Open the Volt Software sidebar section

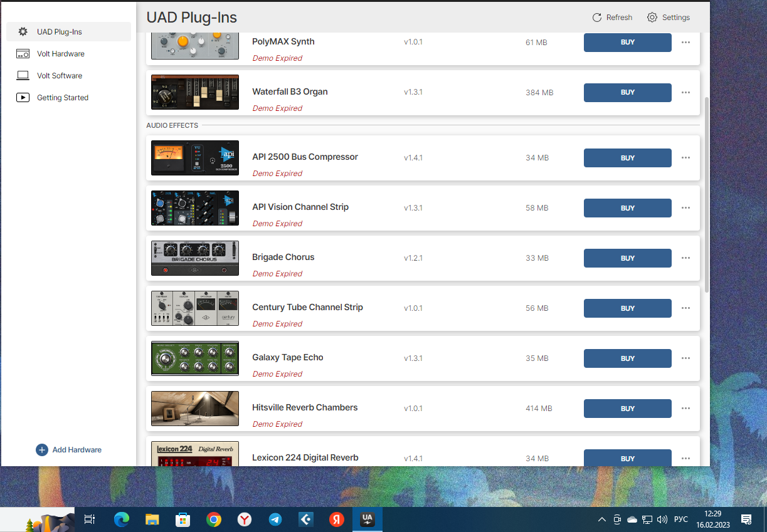click(x=68, y=76)
